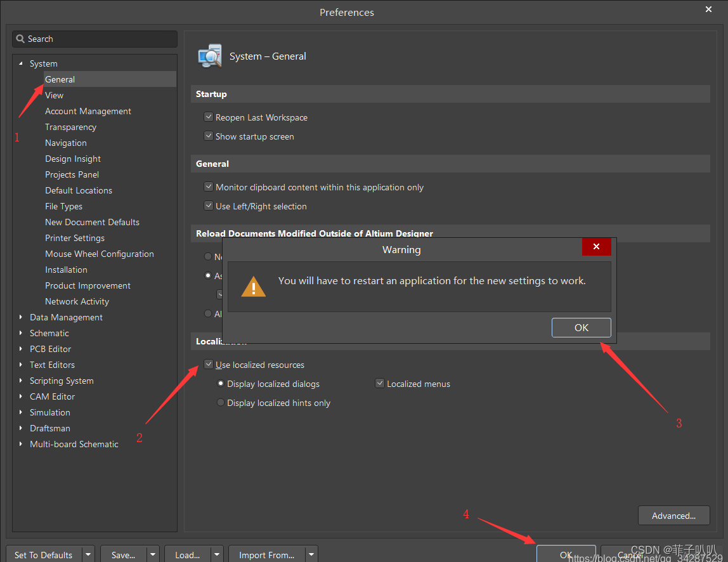
Task: Click the Import From... button
Action: click(x=267, y=554)
